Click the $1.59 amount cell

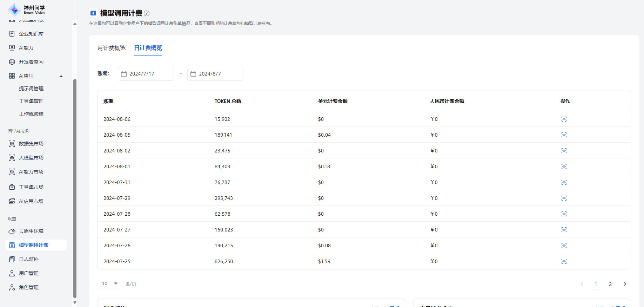click(x=324, y=261)
